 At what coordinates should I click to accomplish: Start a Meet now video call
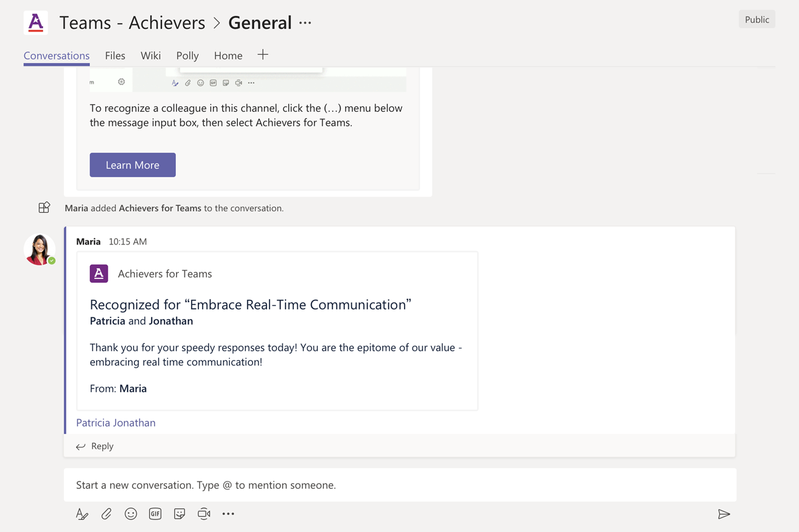(204, 514)
